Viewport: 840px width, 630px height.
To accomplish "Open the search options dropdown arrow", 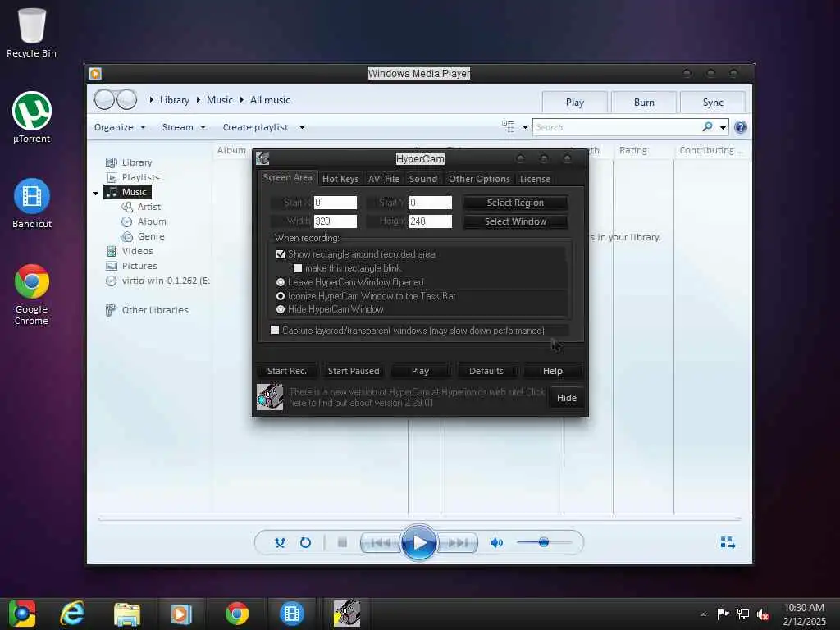I will [x=723, y=127].
